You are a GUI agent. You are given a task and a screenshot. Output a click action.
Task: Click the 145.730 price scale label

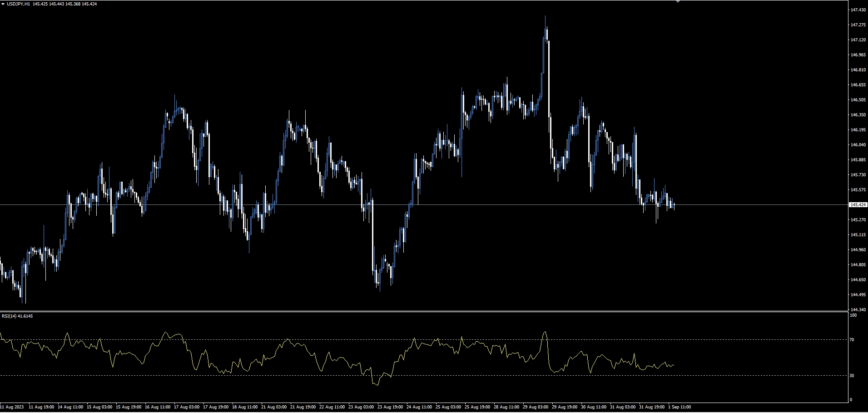(x=858, y=175)
